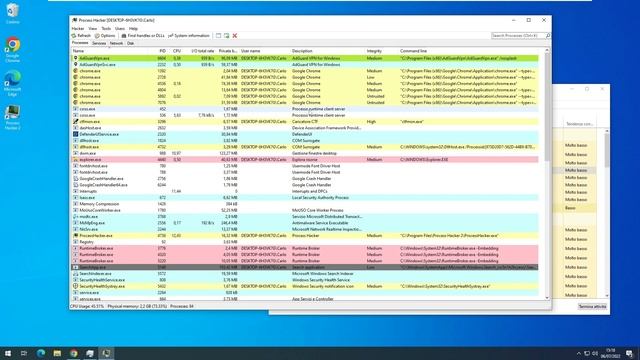The image size is (640, 360).
Task: Sort by the Description column header
Action: point(302,51)
